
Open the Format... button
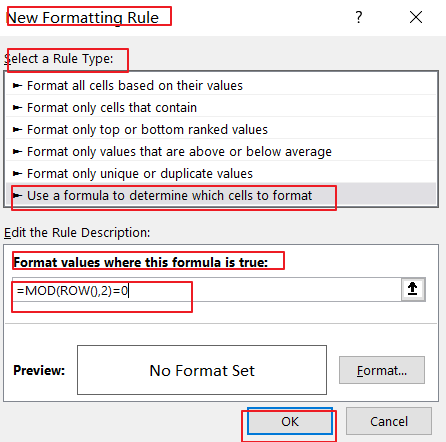click(382, 370)
